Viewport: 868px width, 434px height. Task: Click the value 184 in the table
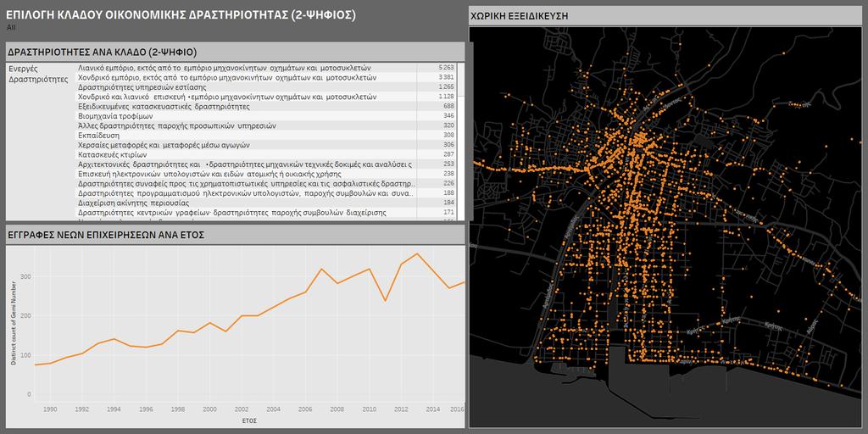pos(448,203)
